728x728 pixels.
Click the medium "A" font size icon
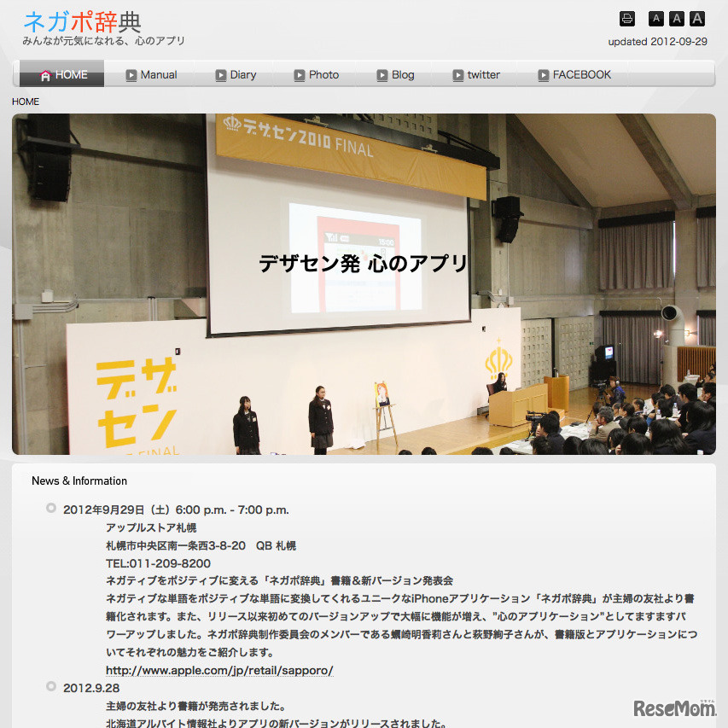(676, 18)
